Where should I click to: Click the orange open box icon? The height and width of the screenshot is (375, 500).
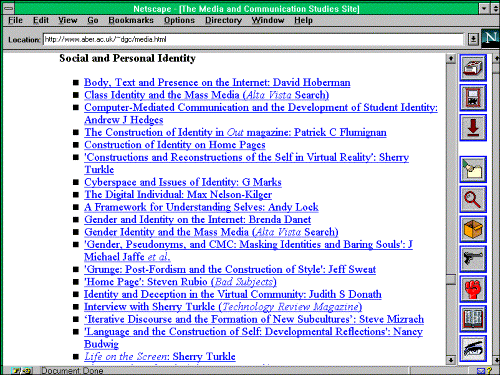point(473,229)
